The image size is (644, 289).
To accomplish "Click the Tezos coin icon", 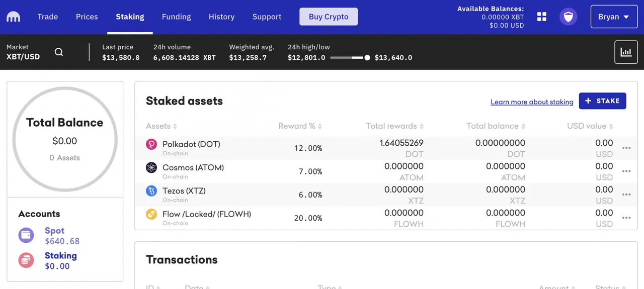I will pyautogui.click(x=151, y=191).
